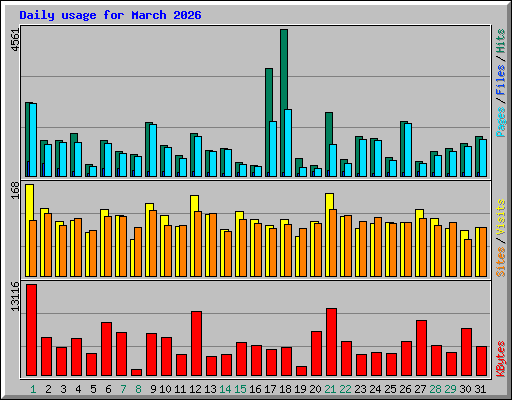The image size is (512, 400).
Task: Click the red KBytes bar for day 27
Action: (x=422, y=348)
